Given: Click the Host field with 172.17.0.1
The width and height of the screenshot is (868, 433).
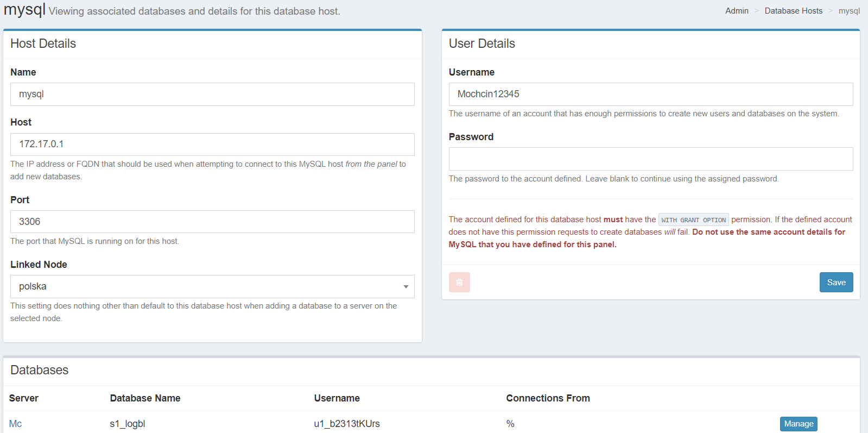Looking at the screenshot, I should tap(212, 145).
